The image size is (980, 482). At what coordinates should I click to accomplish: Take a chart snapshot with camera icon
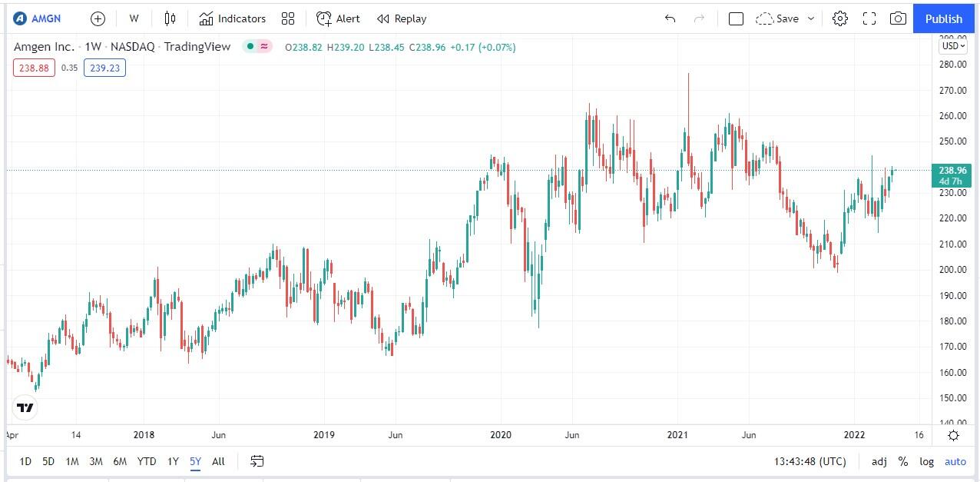tap(897, 18)
